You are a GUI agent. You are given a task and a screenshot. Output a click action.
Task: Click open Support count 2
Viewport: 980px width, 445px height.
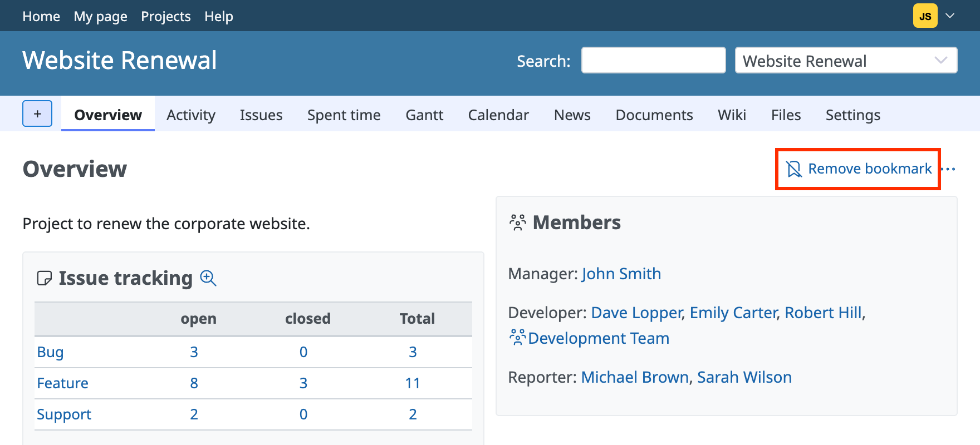click(194, 414)
